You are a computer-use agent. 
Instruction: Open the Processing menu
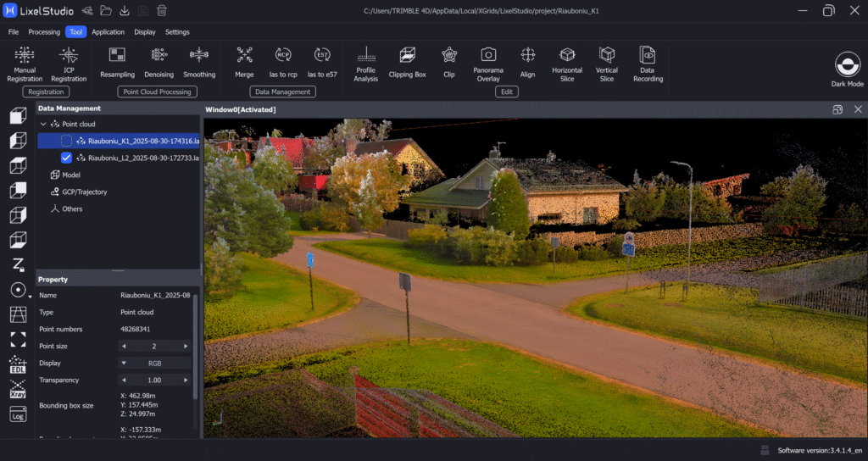pyautogui.click(x=44, y=32)
